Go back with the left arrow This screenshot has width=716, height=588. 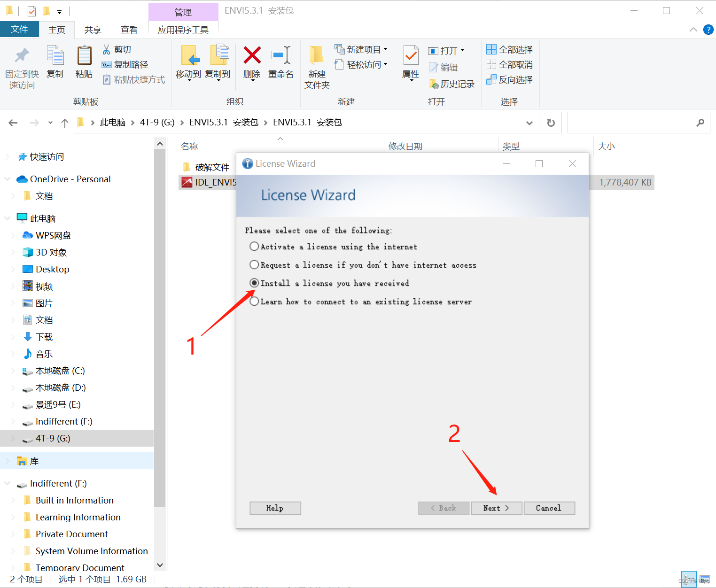click(x=13, y=123)
